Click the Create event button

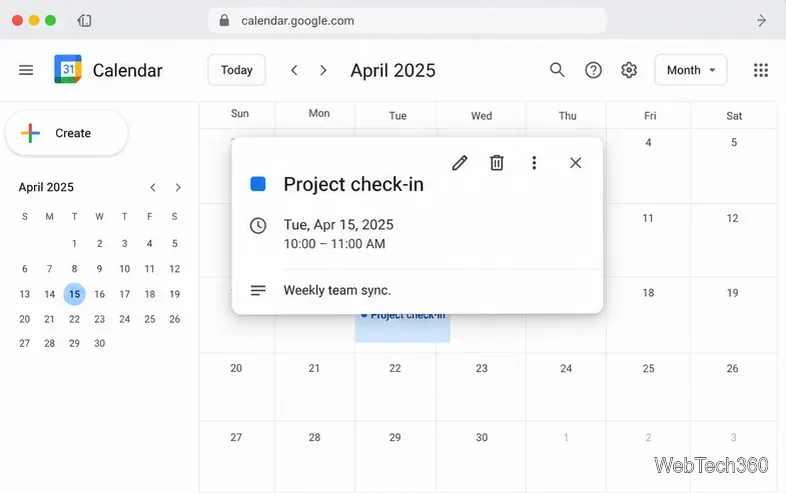click(x=66, y=133)
